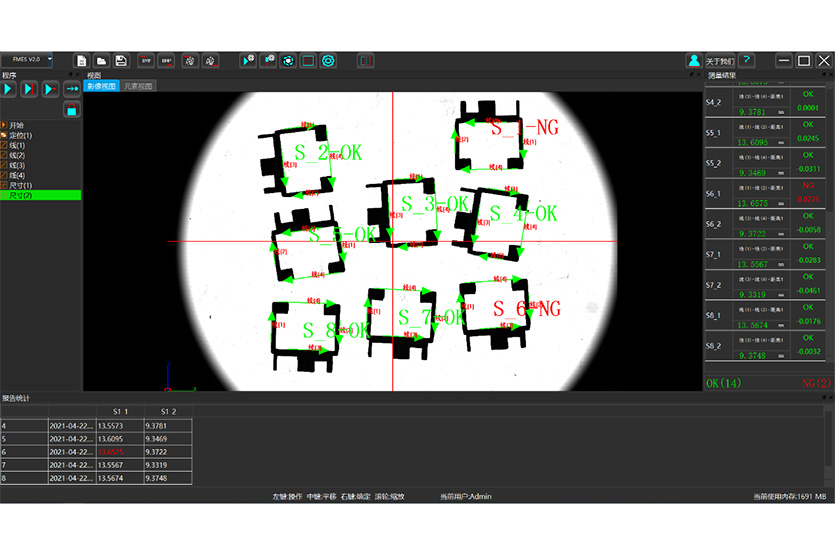Click the help question mark icon
This screenshot has width=835, height=555.
[x=746, y=61]
